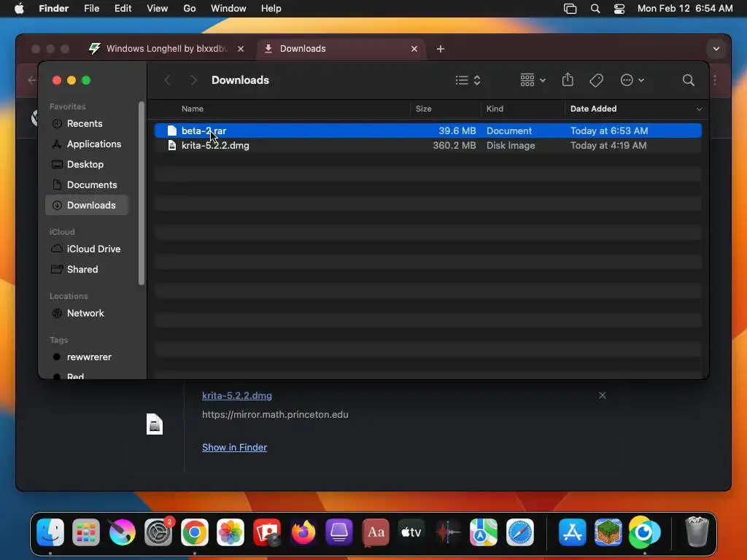Viewport: 747px width, 560px height.
Task: Sort by the Name column header
Action: pyautogui.click(x=193, y=109)
